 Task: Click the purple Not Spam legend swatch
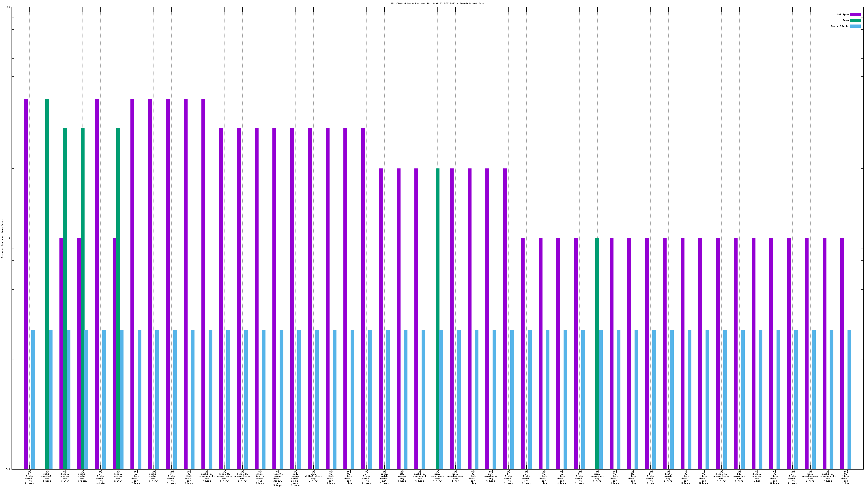(855, 14)
